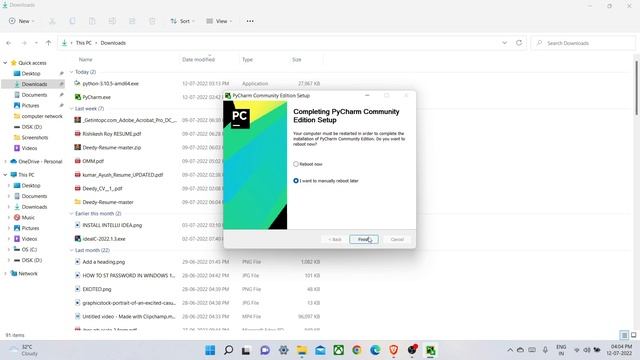640x360 pixels.
Task: Open Google Chrome from taskbar
Action: pyautogui.click(x=357, y=350)
